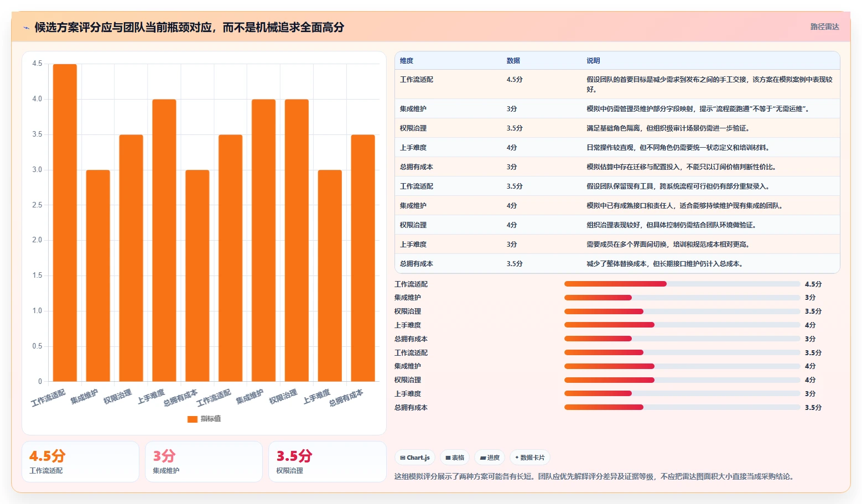Click the 工作流适配 progress bar showing 3.5分
Viewport: 862px width, 504px height.
682,352
